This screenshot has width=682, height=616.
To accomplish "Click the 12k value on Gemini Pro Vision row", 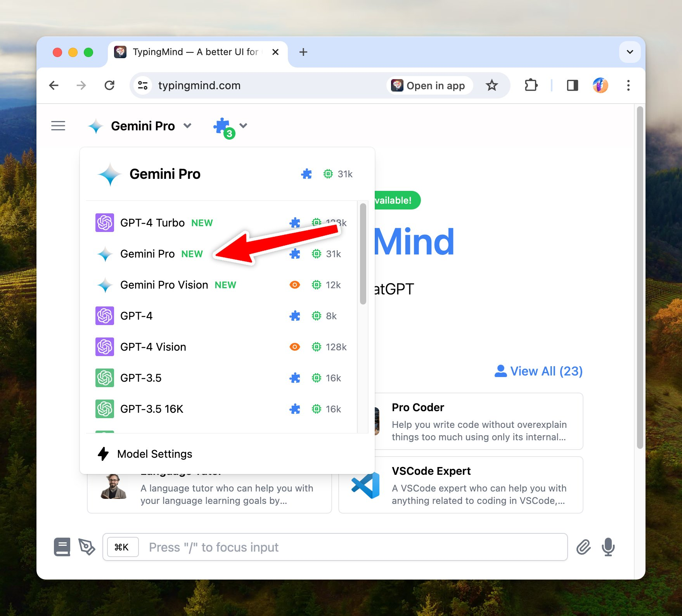I will 333,285.
